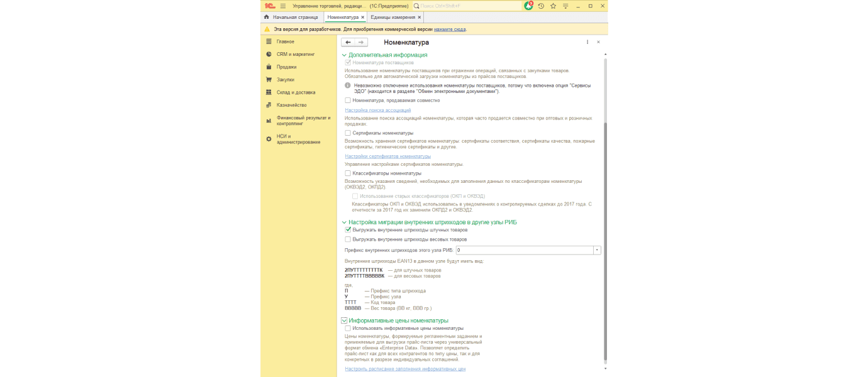The height and width of the screenshot is (377, 868).
Task: Click the CRM и маркетинг pie icon
Action: [269, 54]
